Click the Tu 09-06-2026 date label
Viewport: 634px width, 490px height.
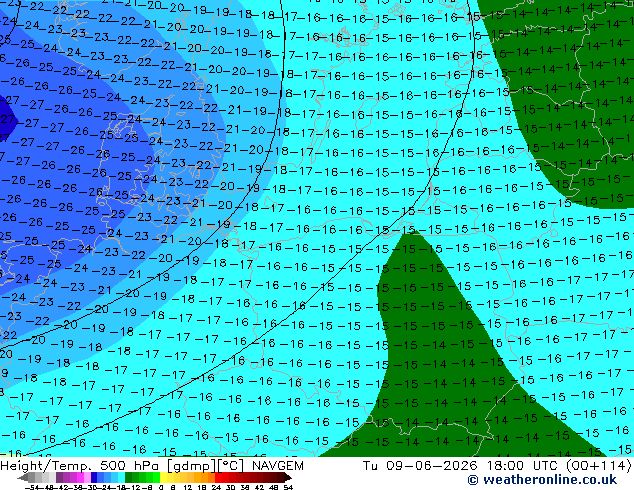(420, 466)
